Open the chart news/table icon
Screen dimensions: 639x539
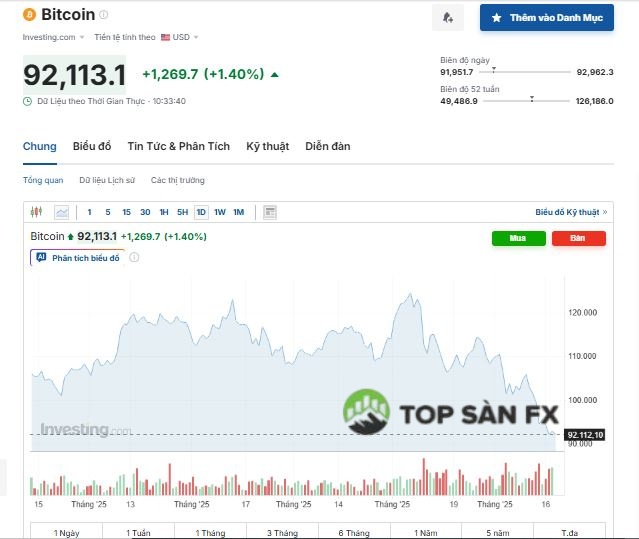(x=270, y=212)
